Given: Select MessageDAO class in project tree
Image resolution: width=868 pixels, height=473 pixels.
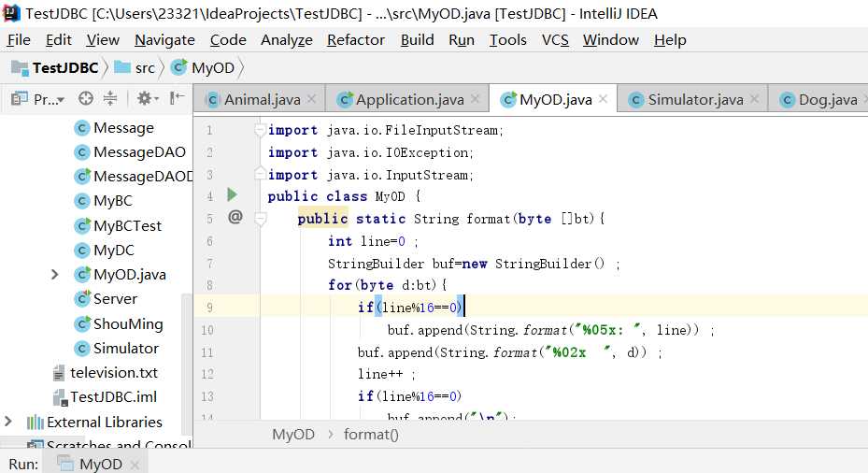Looking at the screenshot, I should (130, 152).
